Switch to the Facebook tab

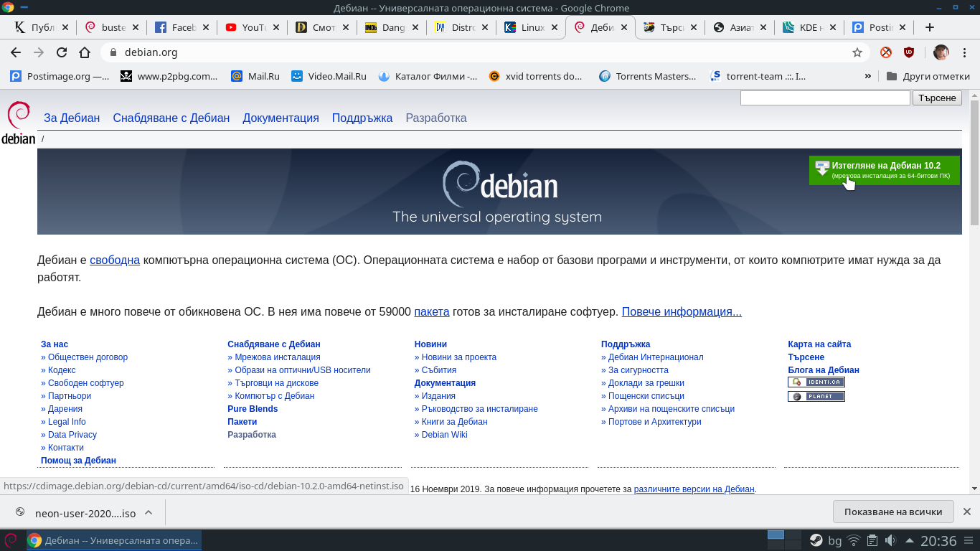[x=182, y=27]
